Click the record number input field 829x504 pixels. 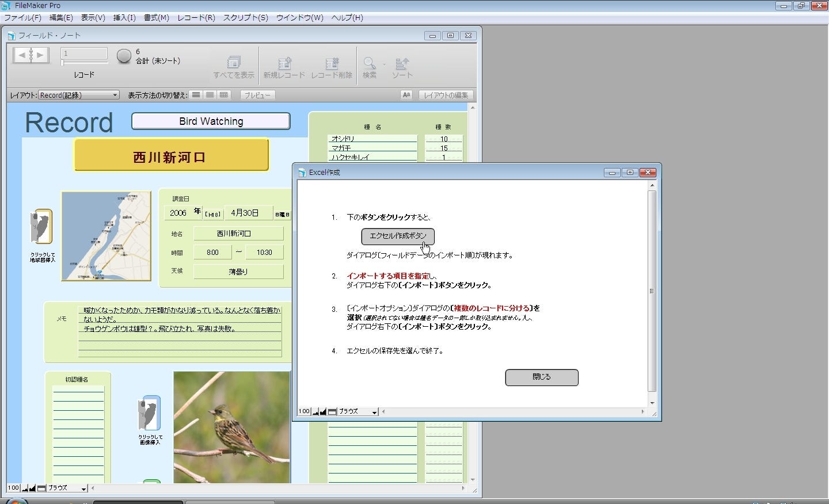(x=84, y=54)
